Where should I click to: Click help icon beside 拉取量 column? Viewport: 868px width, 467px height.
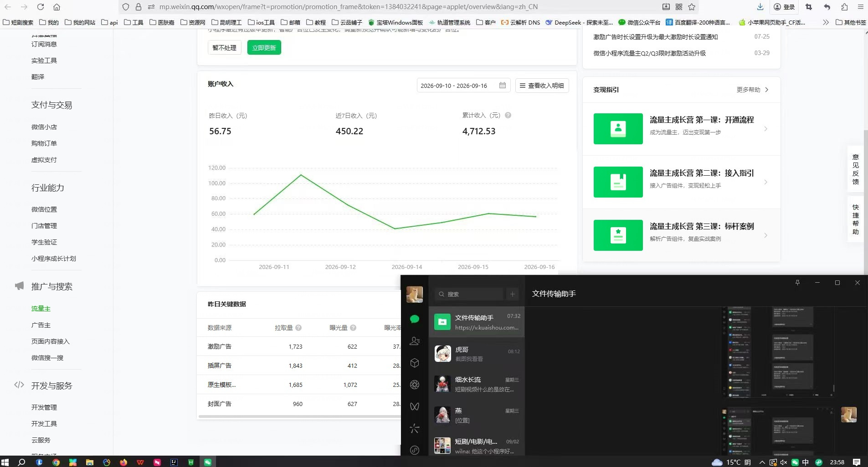pyautogui.click(x=298, y=328)
